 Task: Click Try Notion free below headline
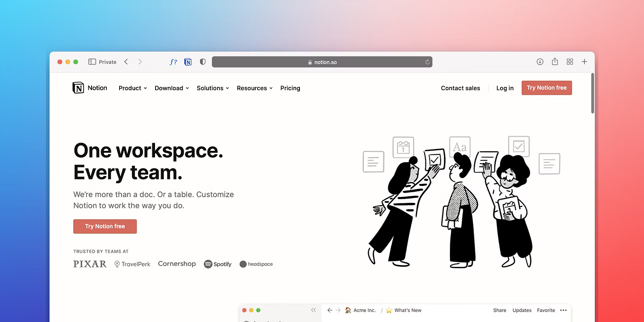click(105, 226)
